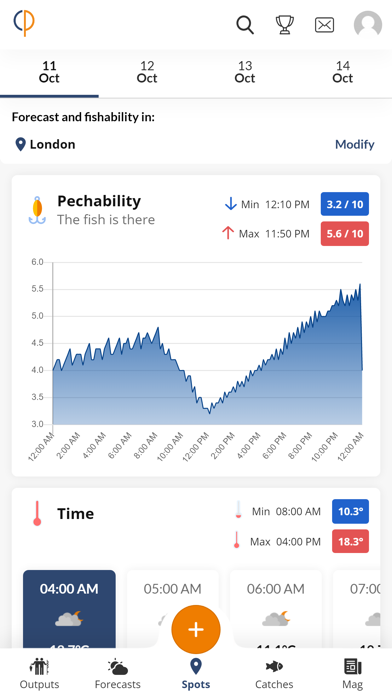Tap the London location pin icon
Viewport: 392px width, 696px height.
pyautogui.click(x=20, y=144)
